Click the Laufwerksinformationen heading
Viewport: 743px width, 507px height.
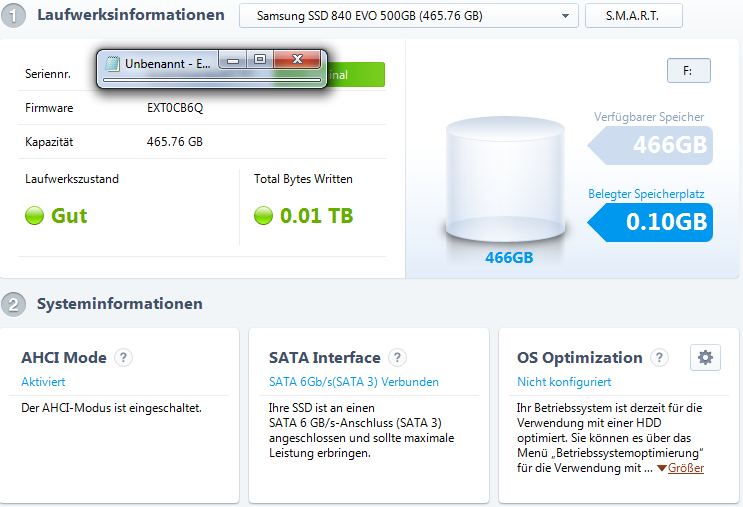(131, 15)
